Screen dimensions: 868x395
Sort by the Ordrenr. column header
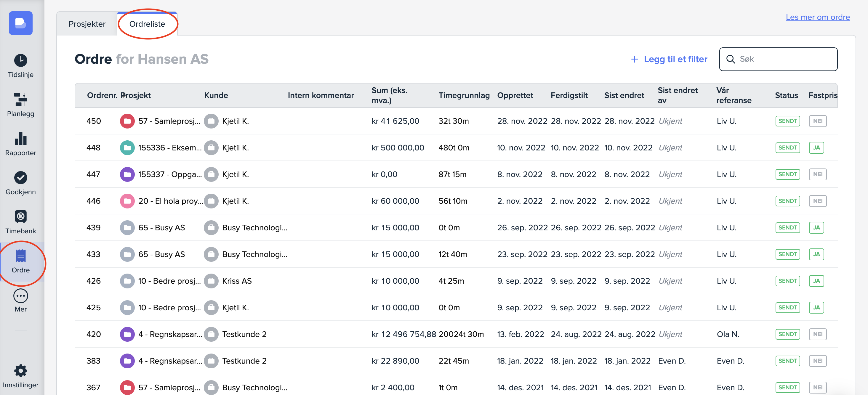102,95
